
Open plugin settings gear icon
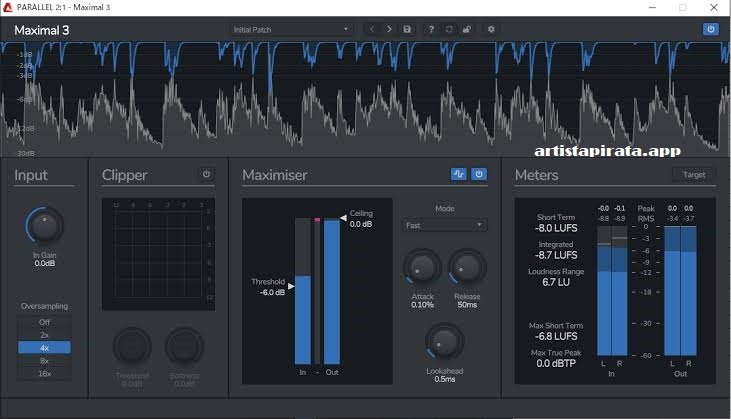tap(491, 29)
